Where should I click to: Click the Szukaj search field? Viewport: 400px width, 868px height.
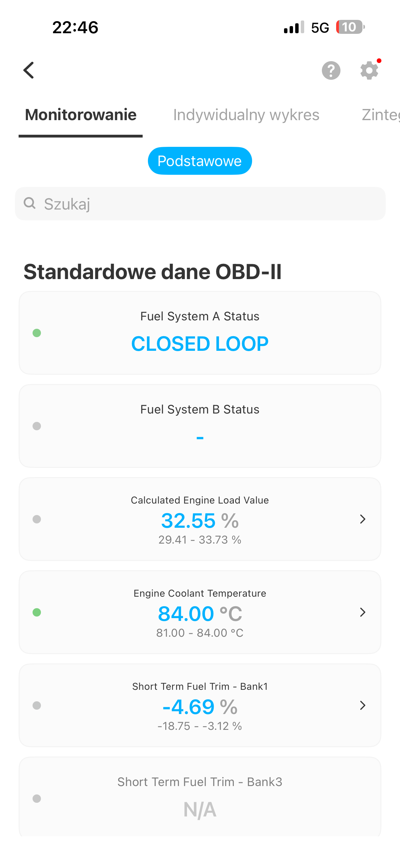(x=200, y=204)
